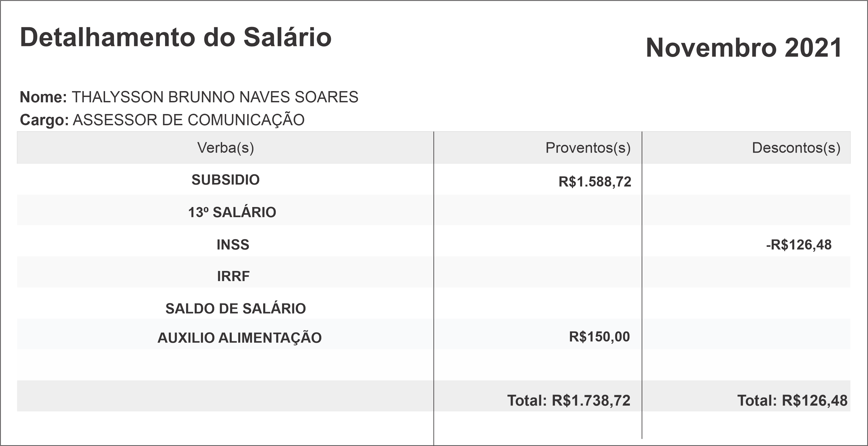Select the R$150,00 food allowance amount
Viewport: 868px width, 446px height.
point(599,336)
